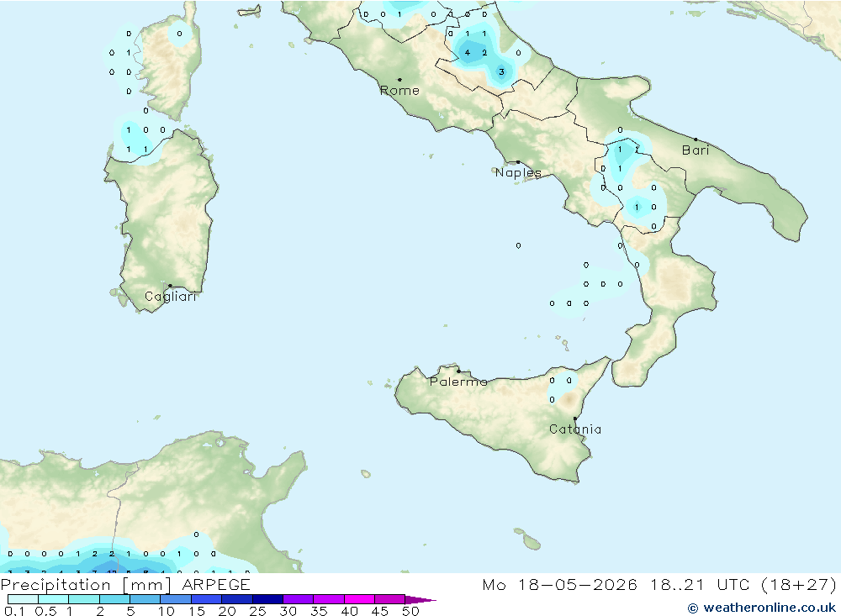Pick the 20–25 mm legend color swatch
The image size is (841, 616).
[237, 599]
